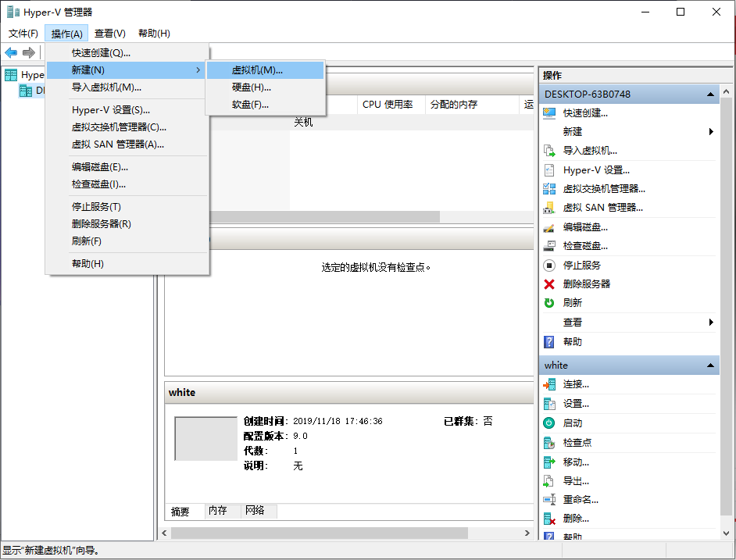Click the back arrow toolbar icon
The height and width of the screenshot is (560, 736).
[x=11, y=52]
